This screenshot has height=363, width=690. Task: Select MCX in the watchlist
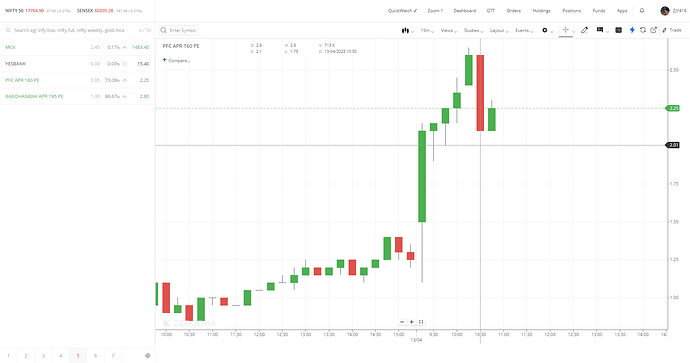pyautogui.click(x=77, y=47)
